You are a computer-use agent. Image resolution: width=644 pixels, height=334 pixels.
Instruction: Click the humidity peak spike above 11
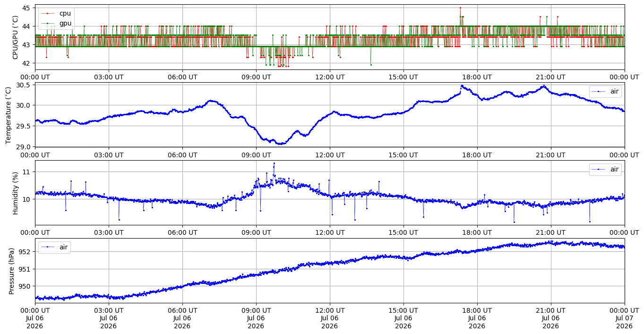pyautogui.click(x=274, y=163)
